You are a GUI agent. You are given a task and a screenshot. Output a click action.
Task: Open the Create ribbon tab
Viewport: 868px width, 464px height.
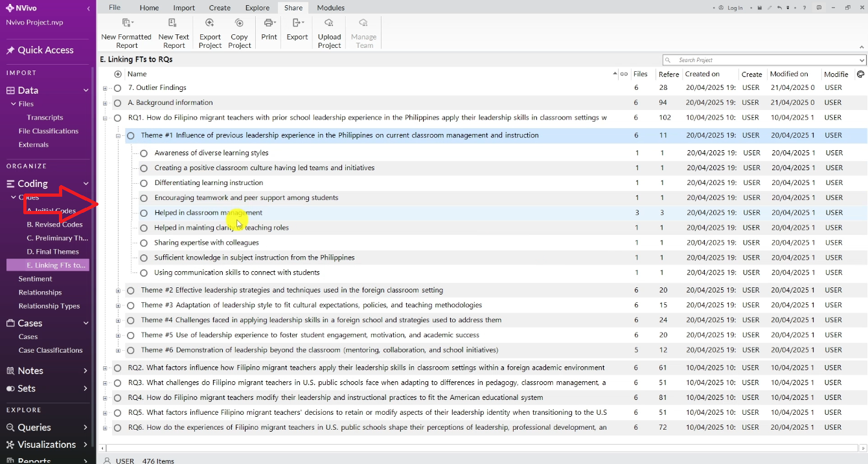pos(220,8)
